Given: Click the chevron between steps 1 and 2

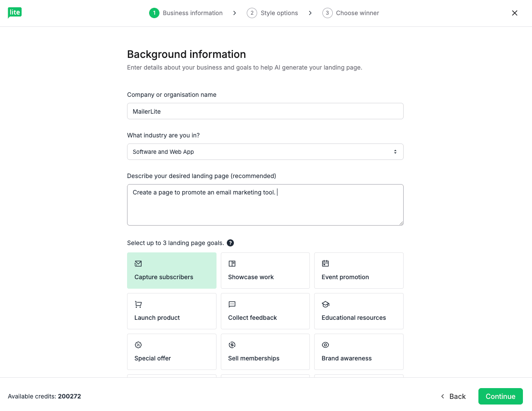Looking at the screenshot, I should (x=235, y=13).
